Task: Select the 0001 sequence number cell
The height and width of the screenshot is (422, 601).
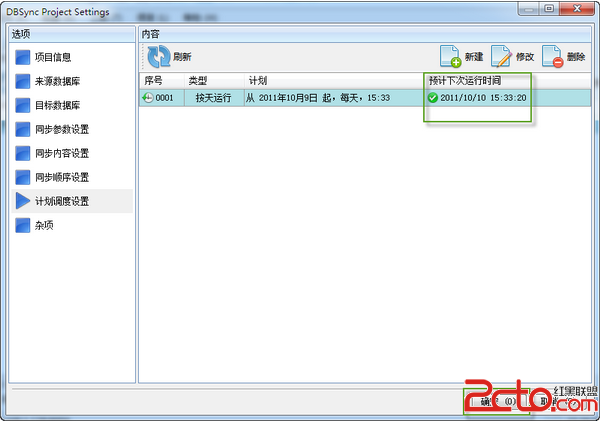Action: 164,98
